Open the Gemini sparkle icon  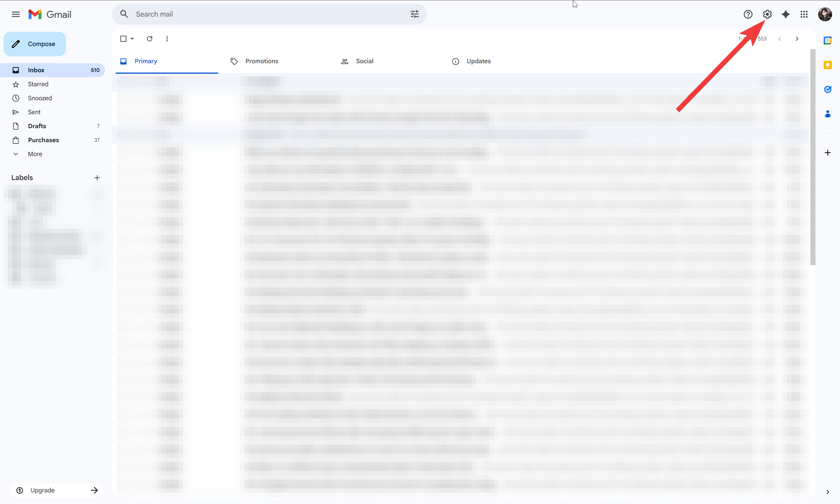pyautogui.click(x=786, y=14)
